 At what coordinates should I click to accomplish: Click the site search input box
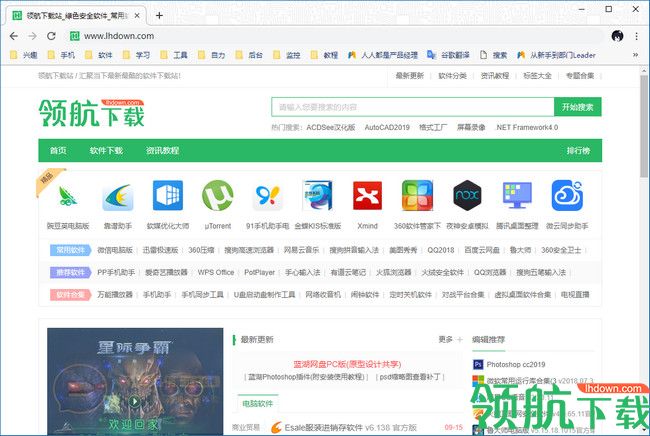(x=412, y=107)
